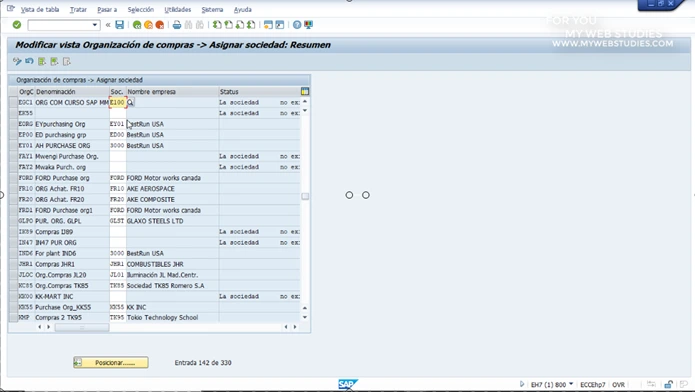
Task: Select the EORG row selector box
Action: [x=13, y=124]
